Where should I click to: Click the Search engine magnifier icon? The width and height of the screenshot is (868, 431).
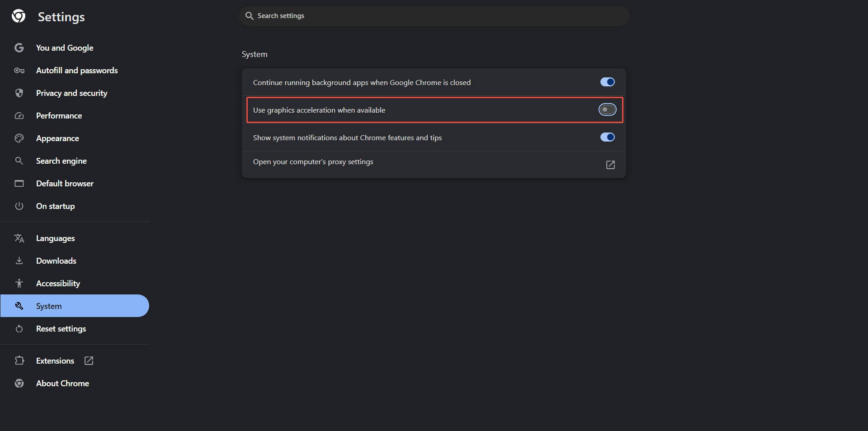(x=19, y=161)
